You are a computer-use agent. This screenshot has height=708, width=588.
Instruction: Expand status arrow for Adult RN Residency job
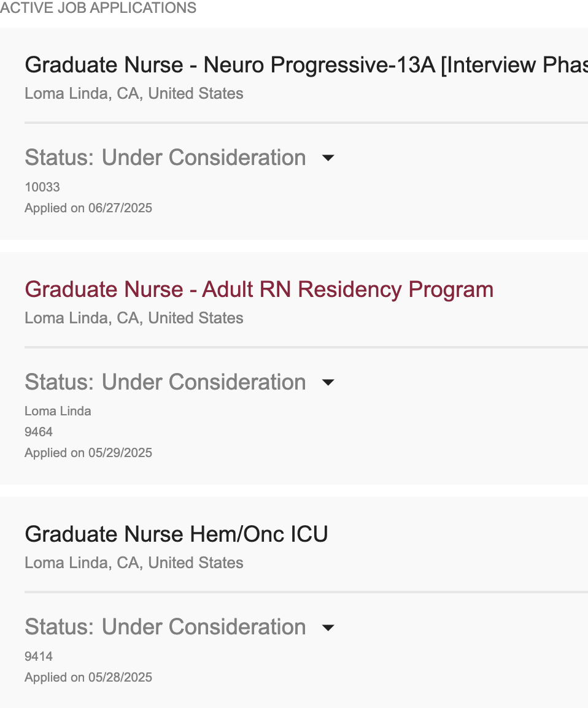pyautogui.click(x=328, y=382)
